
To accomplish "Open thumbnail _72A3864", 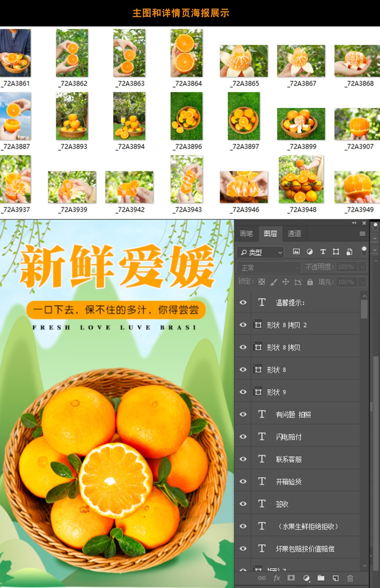I will pos(186,53).
